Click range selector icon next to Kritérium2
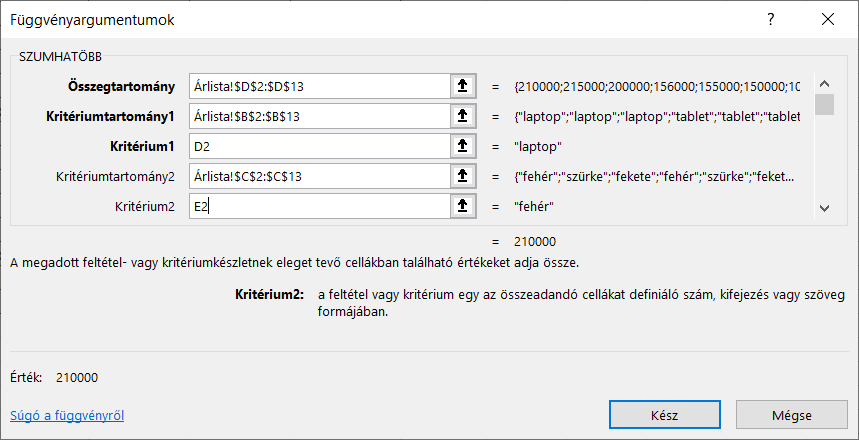 tap(462, 206)
